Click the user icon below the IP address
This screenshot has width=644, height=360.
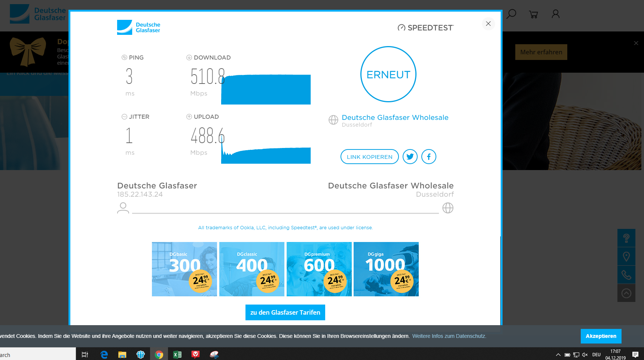click(123, 208)
